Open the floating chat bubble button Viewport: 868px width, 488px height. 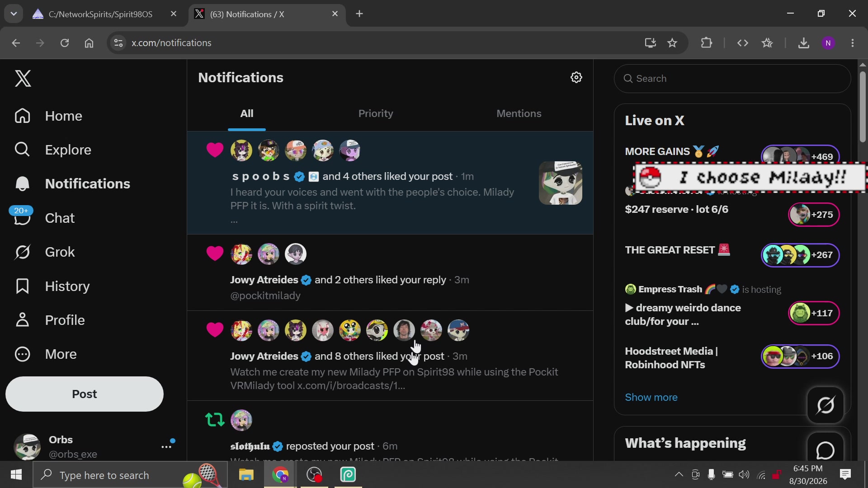826,450
